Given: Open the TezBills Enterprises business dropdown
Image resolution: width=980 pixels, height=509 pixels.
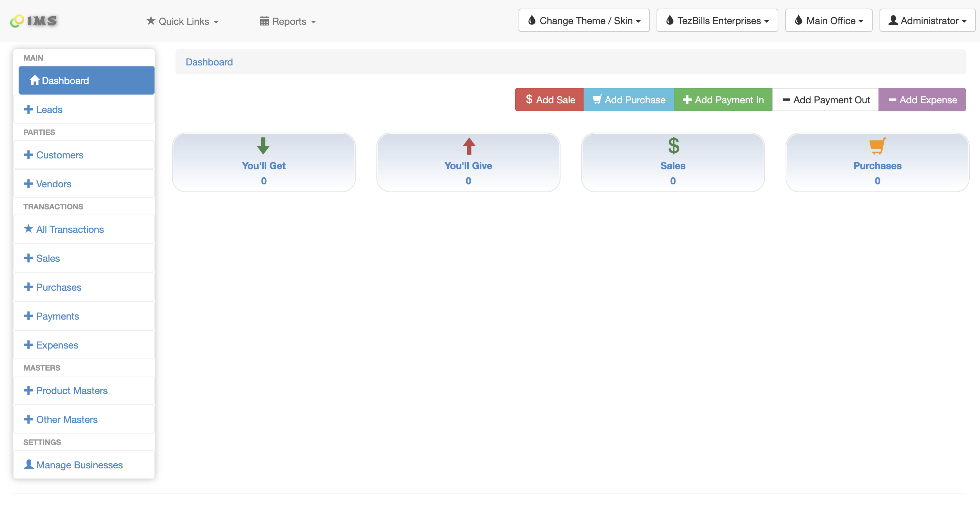Looking at the screenshot, I should [x=717, y=21].
